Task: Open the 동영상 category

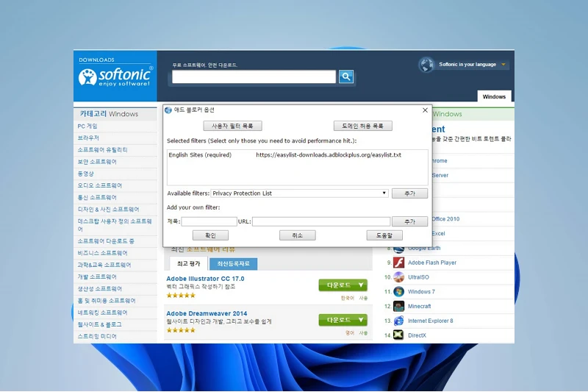Action: pos(85,174)
